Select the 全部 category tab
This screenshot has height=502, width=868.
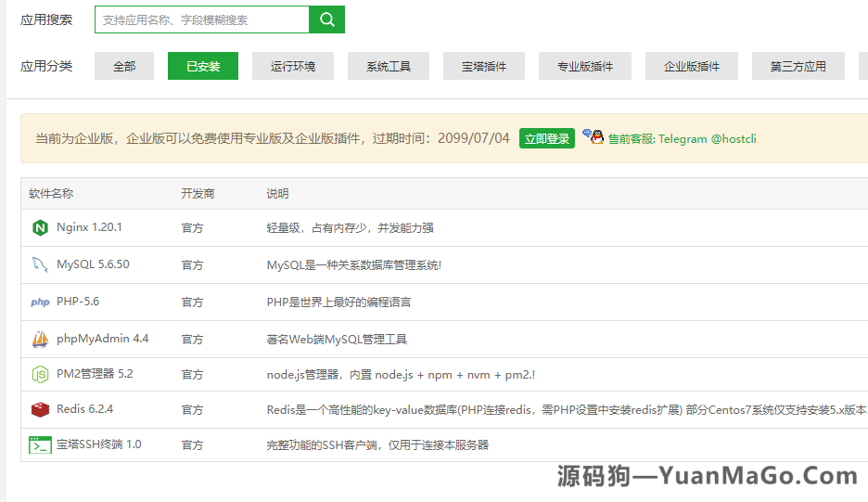(x=124, y=66)
